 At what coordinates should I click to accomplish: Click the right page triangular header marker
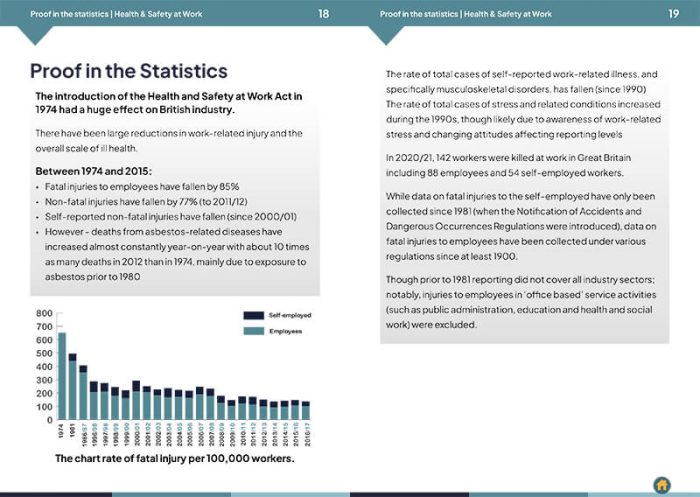(386, 34)
